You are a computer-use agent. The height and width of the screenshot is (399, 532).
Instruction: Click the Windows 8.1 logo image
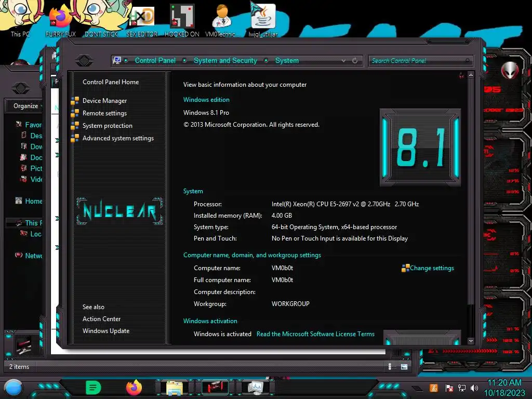click(420, 148)
